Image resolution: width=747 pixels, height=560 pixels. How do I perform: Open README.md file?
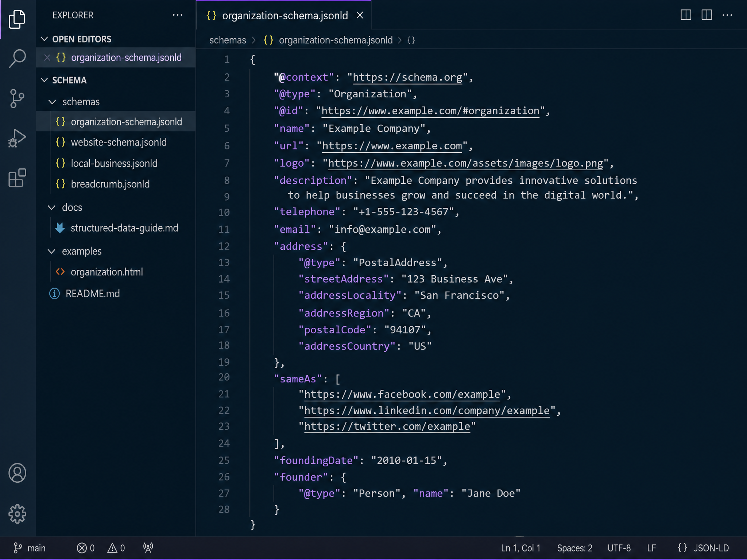coord(116,294)
